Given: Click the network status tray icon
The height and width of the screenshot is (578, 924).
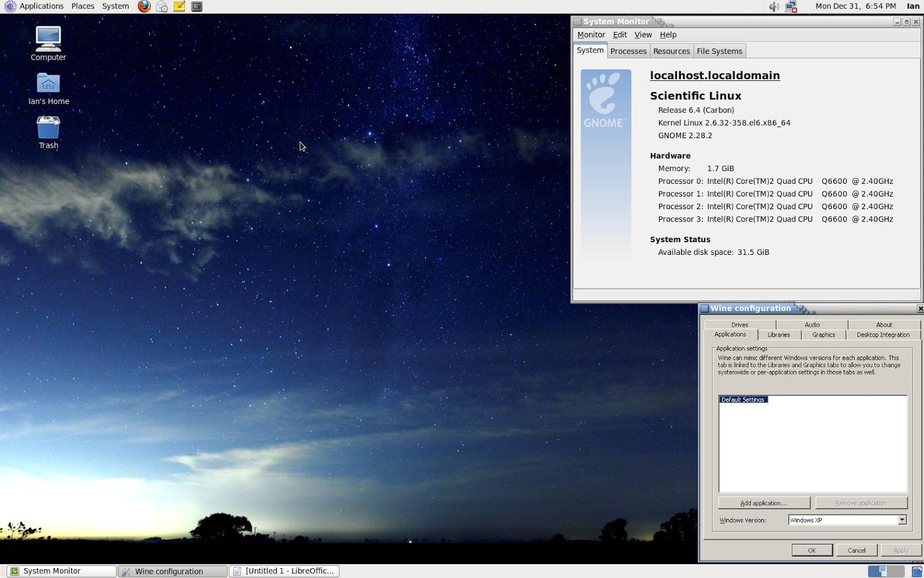Looking at the screenshot, I should click(x=791, y=6).
